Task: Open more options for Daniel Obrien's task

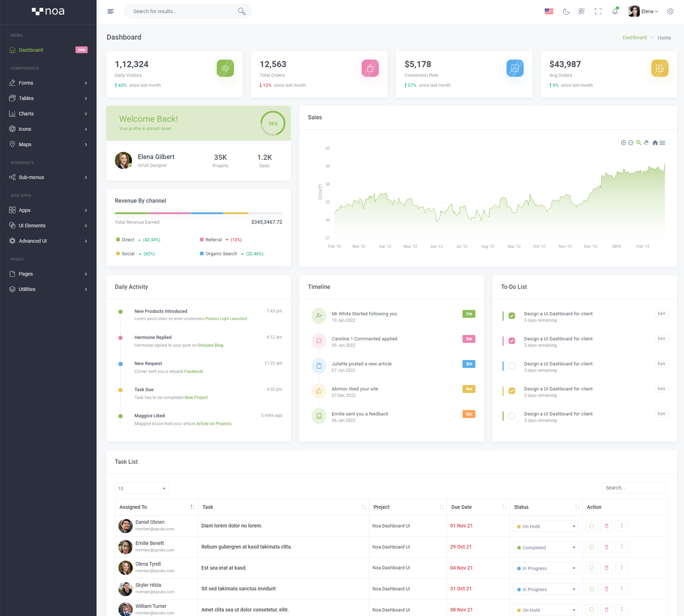Action: point(622,526)
